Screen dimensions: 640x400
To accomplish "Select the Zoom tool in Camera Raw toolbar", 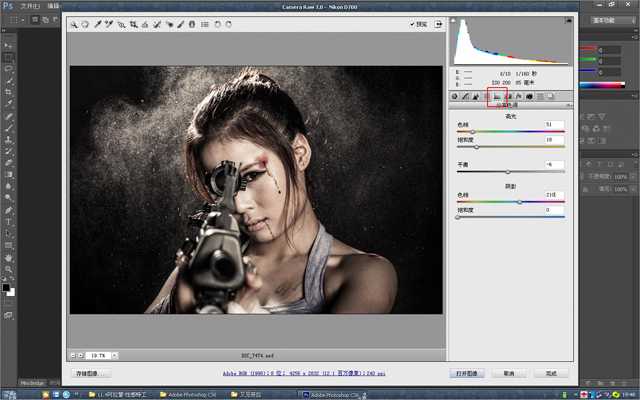I will coord(75,24).
